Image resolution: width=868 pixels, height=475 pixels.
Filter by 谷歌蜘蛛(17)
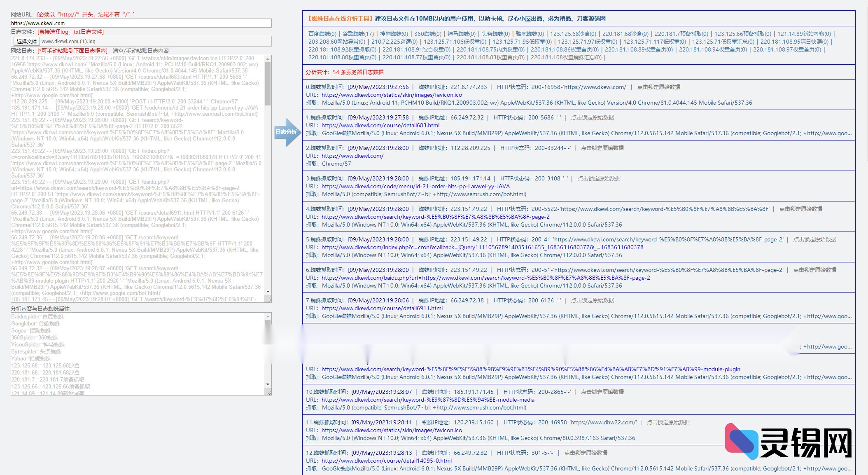pos(358,34)
